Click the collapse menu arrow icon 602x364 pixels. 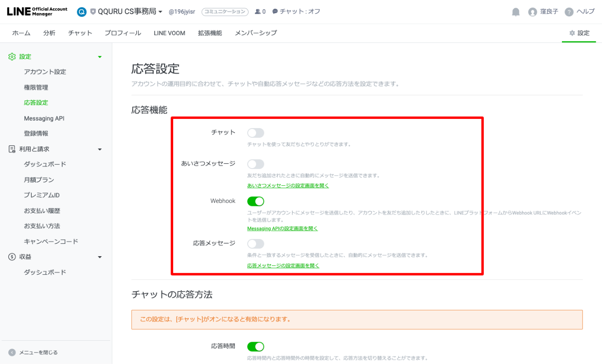click(12, 352)
